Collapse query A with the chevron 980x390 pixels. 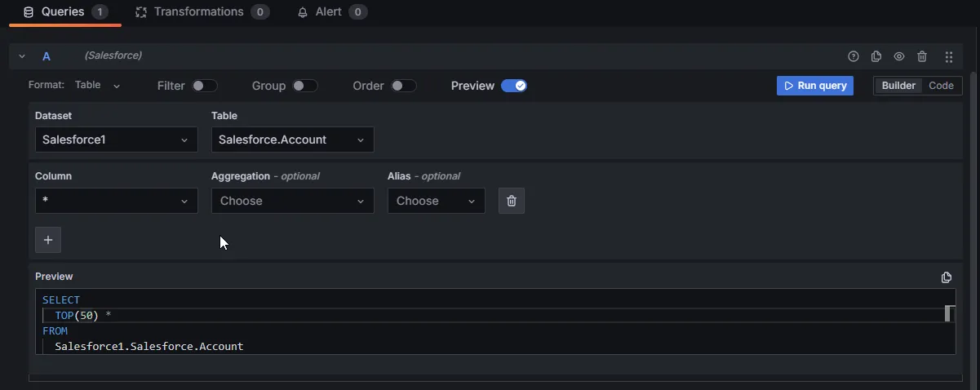tap(22, 56)
